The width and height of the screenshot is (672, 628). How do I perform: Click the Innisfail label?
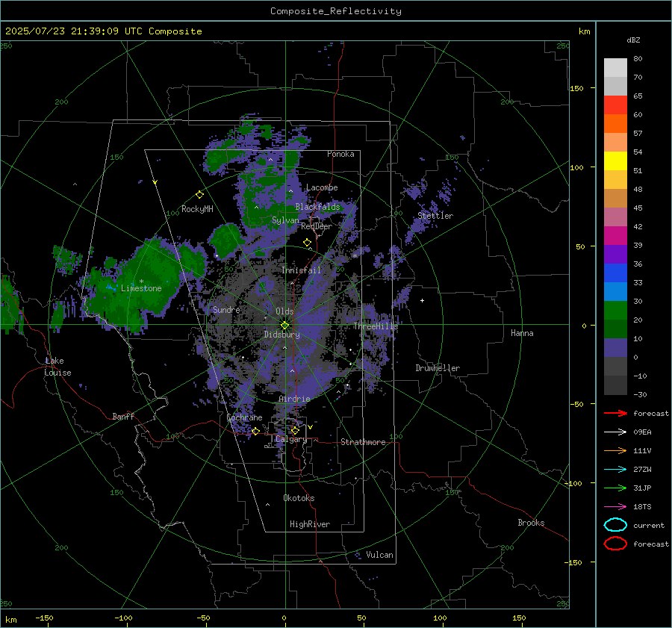click(x=301, y=270)
